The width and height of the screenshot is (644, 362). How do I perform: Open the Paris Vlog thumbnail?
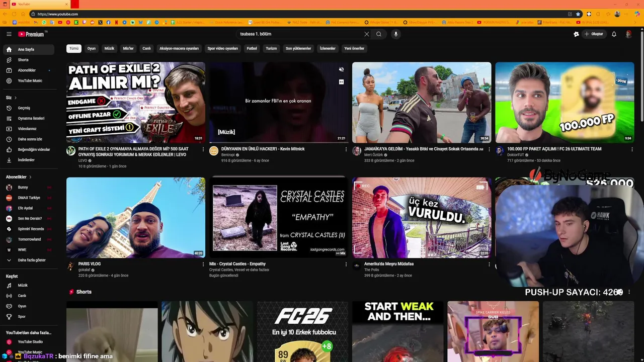(136, 217)
